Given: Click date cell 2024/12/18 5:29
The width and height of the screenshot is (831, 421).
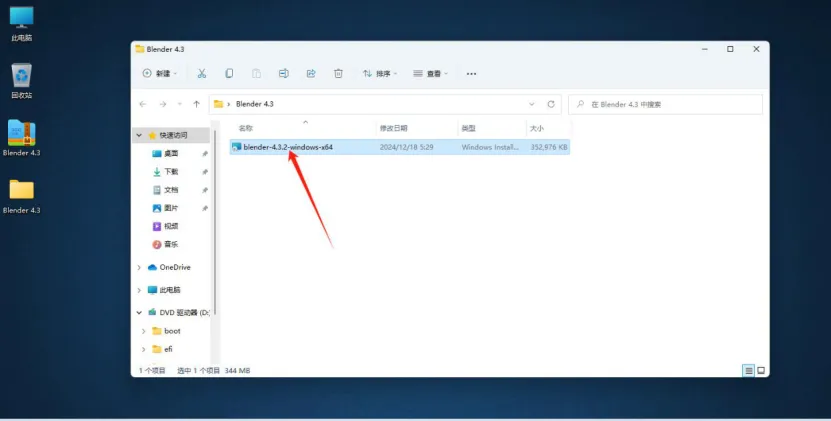Looking at the screenshot, I should click(x=406, y=147).
